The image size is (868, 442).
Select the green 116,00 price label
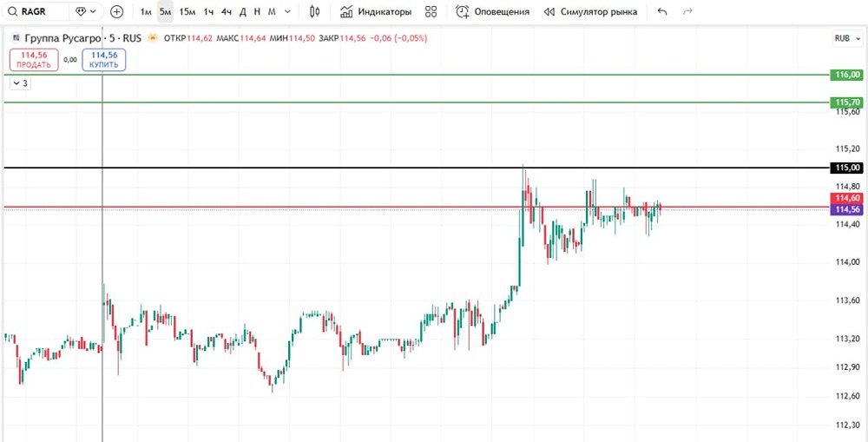click(x=847, y=75)
